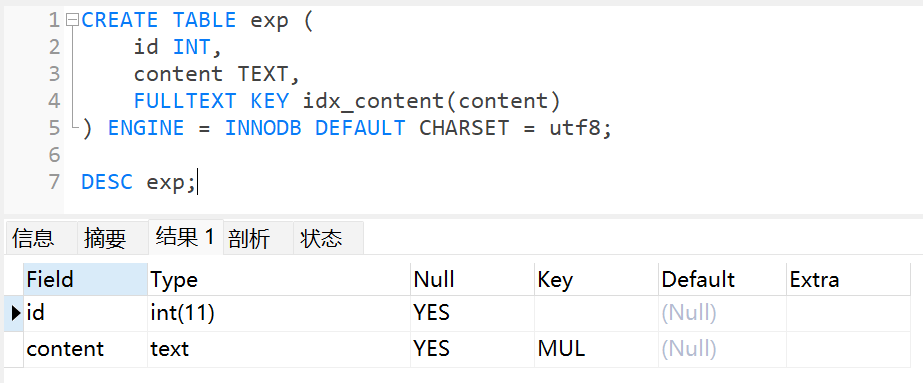Sort by the Type column header
Screen dimensions: 923x383
(x=278, y=279)
